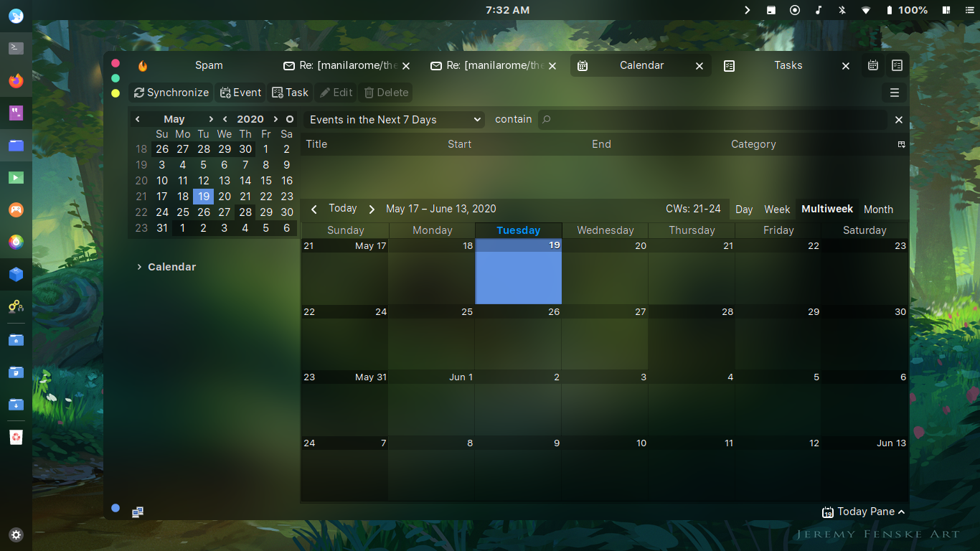
Task: Click the Today navigation button
Action: (343, 209)
